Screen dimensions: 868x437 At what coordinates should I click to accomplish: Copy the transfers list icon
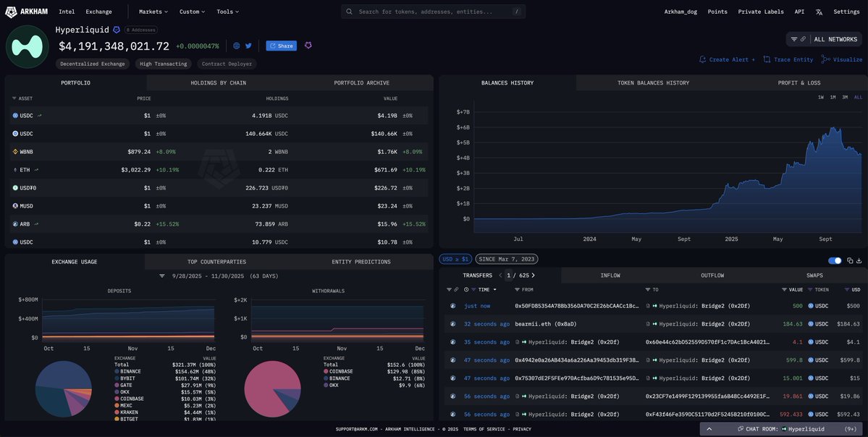850,260
